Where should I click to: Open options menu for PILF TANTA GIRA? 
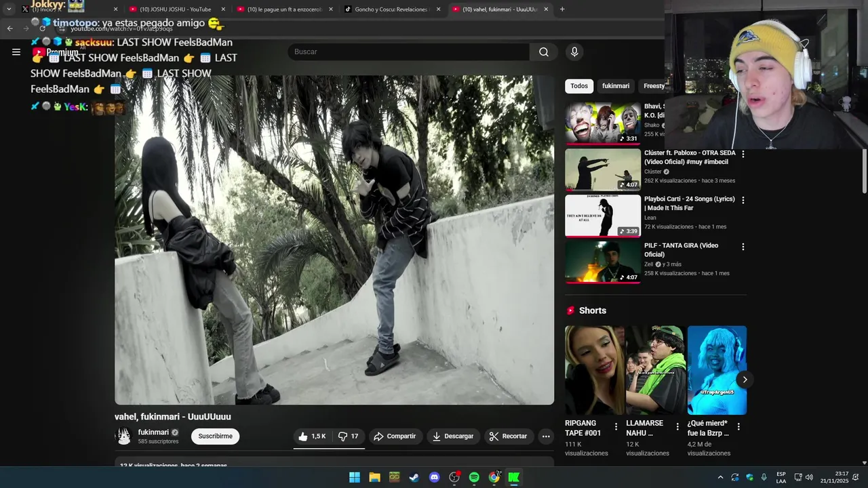point(743,247)
